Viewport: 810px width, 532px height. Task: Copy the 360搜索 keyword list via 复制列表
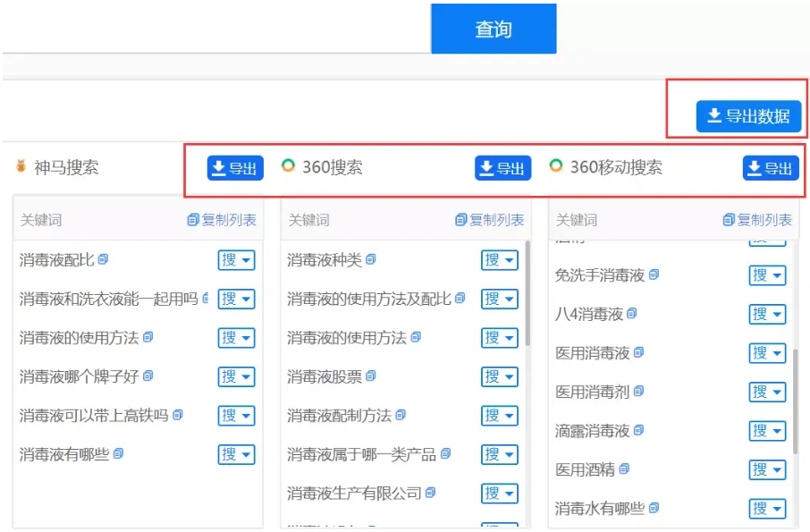(490, 220)
